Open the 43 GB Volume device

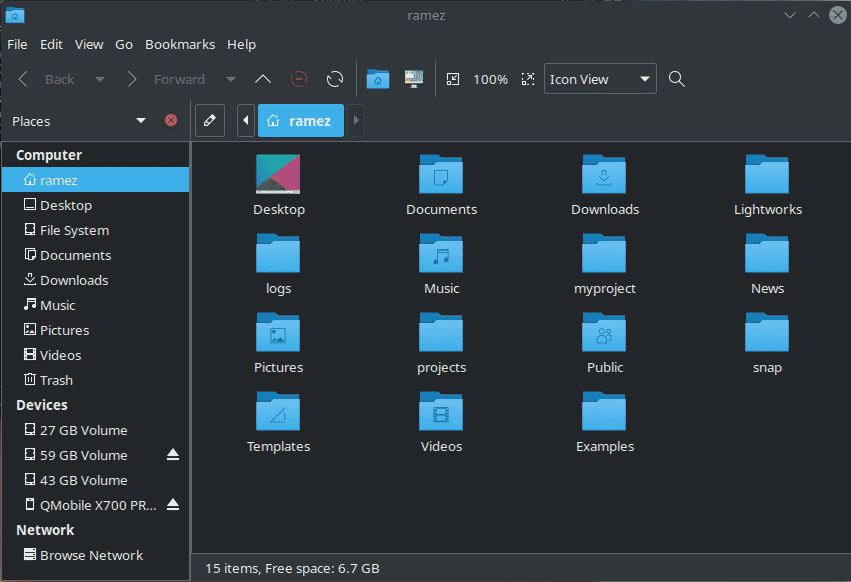pyautogui.click(x=96, y=480)
